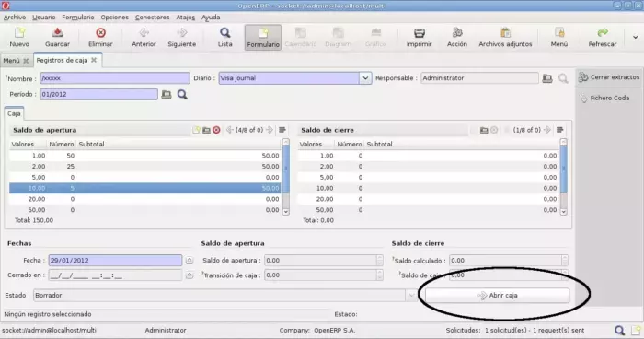644x339 pixels.
Task: Focus the Período field showing 01/2012
Action: point(98,94)
